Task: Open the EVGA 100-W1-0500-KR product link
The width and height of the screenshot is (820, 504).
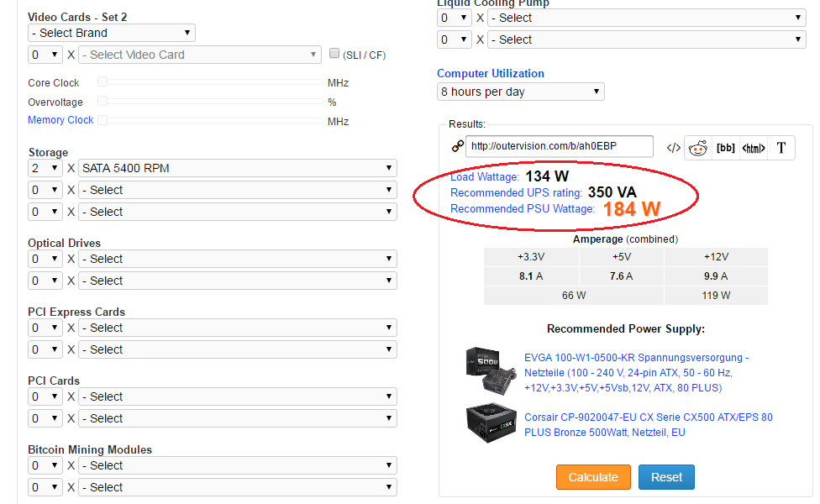Action: (x=636, y=372)
